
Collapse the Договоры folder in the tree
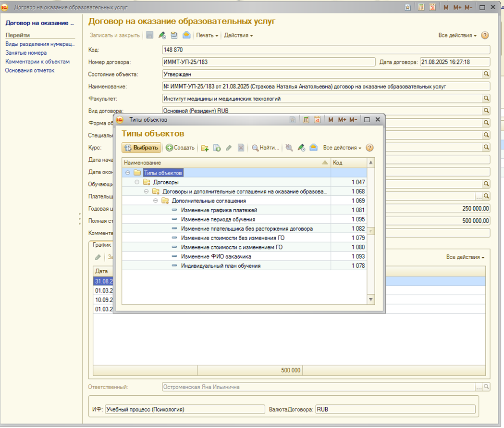tap(137, 182)
